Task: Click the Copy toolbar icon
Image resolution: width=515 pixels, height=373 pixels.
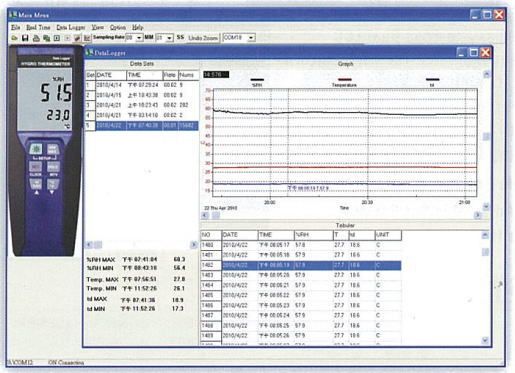Action: pyautogui.click(x=47, y=38)
